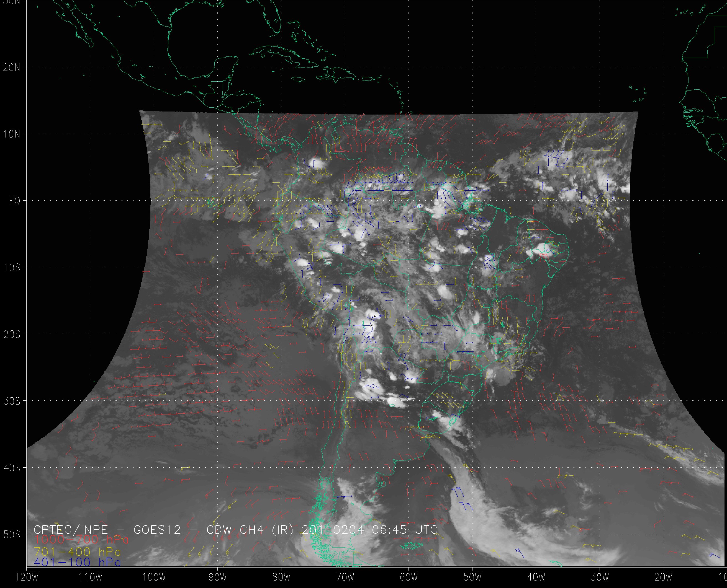The image size is (727, 588).
Task: Click the EQ equator latitude label
Action: (15, 201)
